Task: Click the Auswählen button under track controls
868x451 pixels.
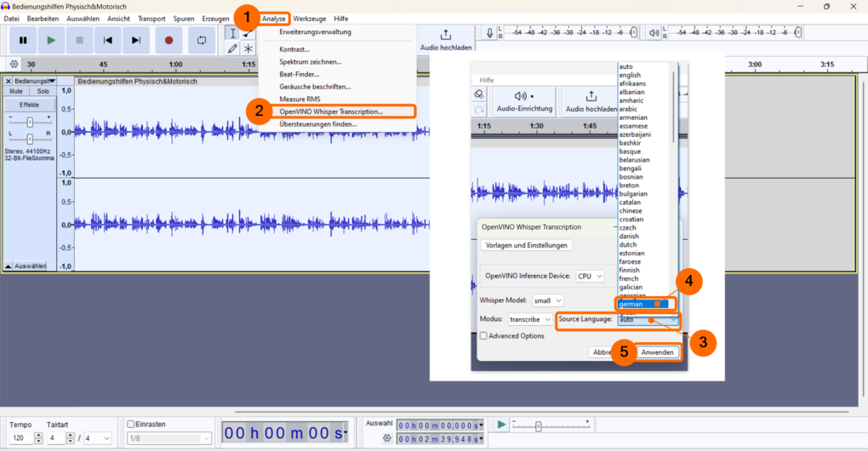Action: [x=31, y=266]
